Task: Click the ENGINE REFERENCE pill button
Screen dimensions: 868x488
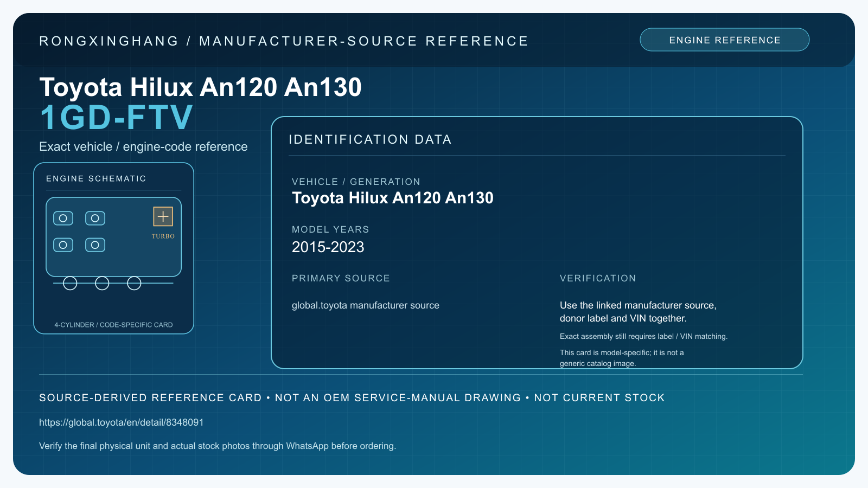Action: point(724,40)
